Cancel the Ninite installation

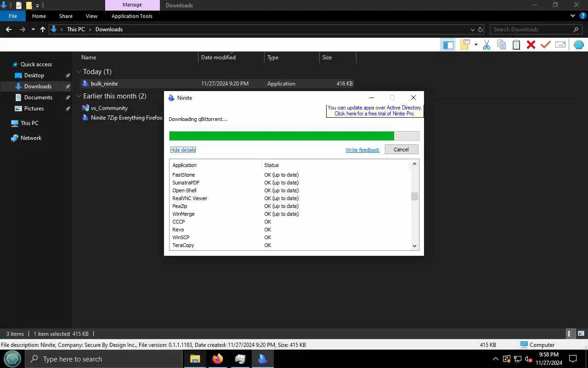pos(401,149)
